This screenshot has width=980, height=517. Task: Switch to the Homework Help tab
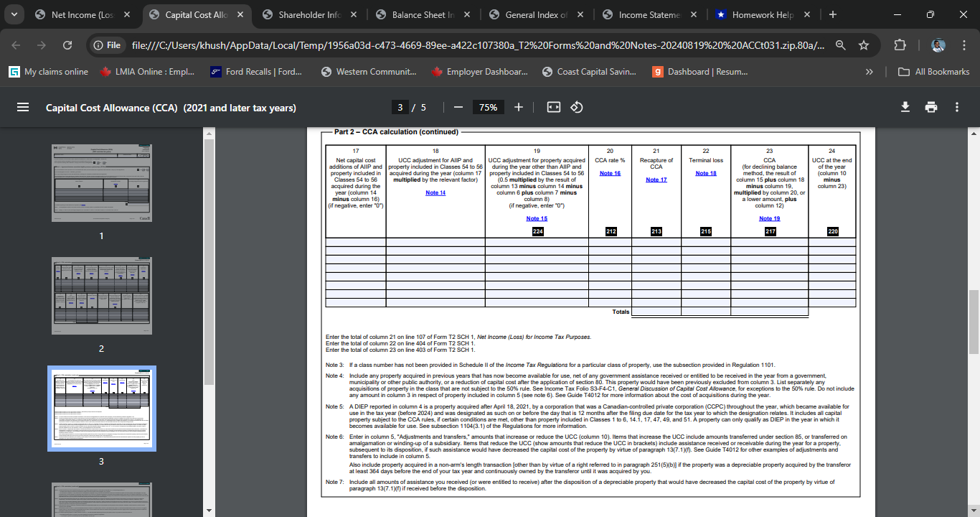(763, 14)
